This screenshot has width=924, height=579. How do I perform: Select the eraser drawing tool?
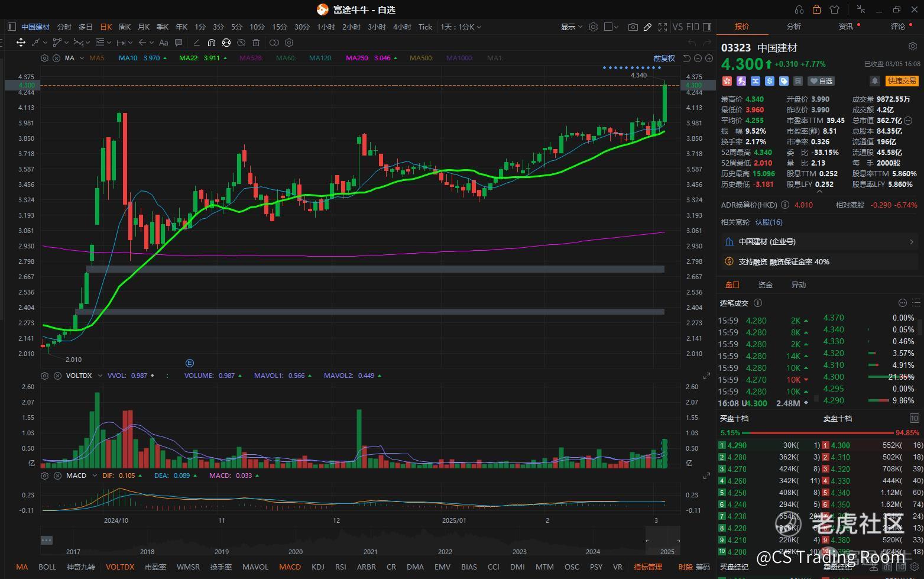point(196,43)
